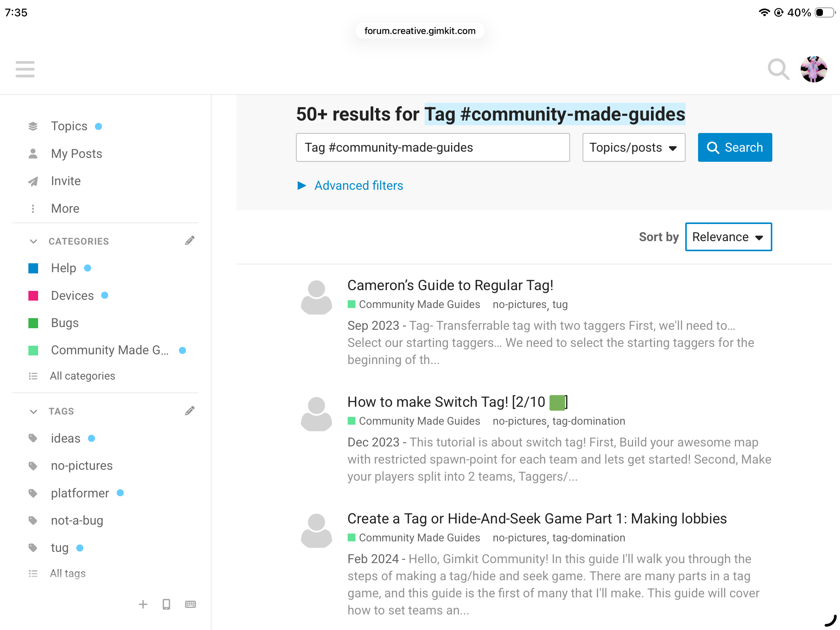Click the blue Search button
Viewport: 840px width, 630px height.
coord(735,147)
